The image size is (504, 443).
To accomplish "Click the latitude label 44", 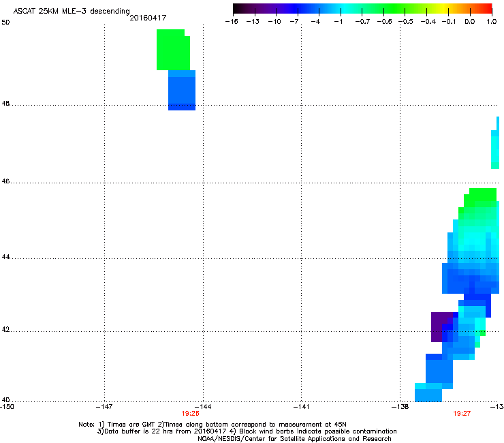I will pos(5,257).
